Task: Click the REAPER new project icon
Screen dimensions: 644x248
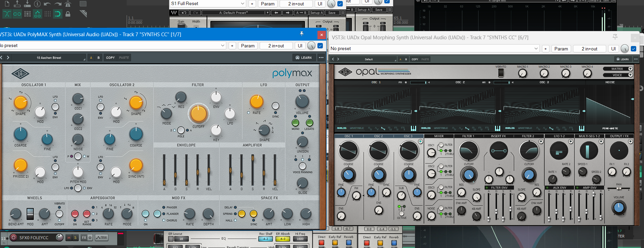Action: point(7,4)
